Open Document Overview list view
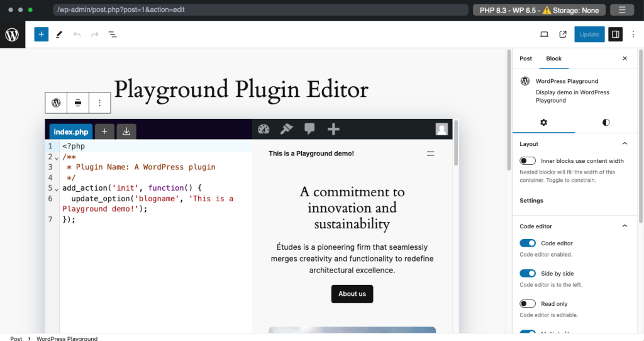644x341 pixels. pyautogui.click(x=113, y=35)
